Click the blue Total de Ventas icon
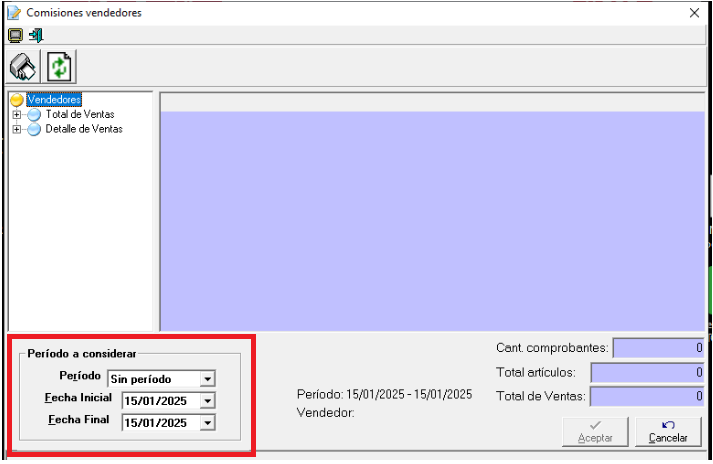 pos(34,115)
